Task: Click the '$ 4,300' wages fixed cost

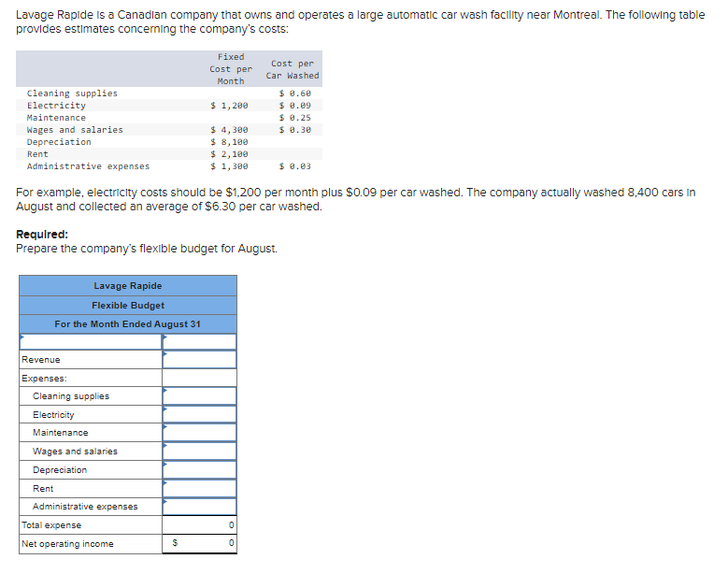Action: coord(229,130)
